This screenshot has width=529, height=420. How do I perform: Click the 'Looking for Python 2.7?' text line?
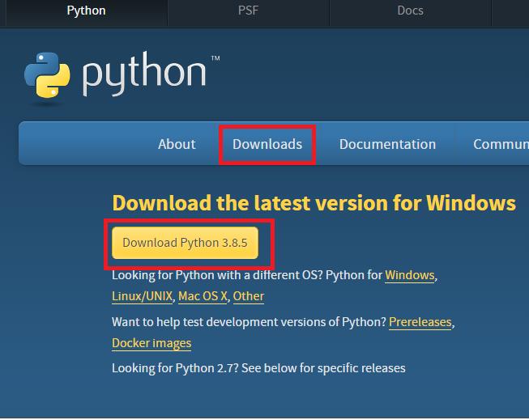(258, 368)
